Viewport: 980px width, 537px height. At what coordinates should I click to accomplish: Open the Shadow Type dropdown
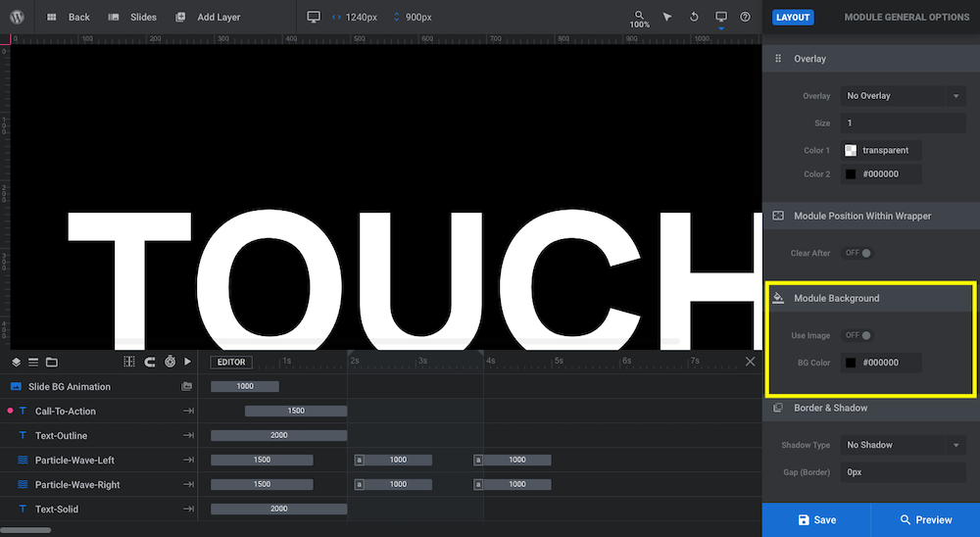904,445
